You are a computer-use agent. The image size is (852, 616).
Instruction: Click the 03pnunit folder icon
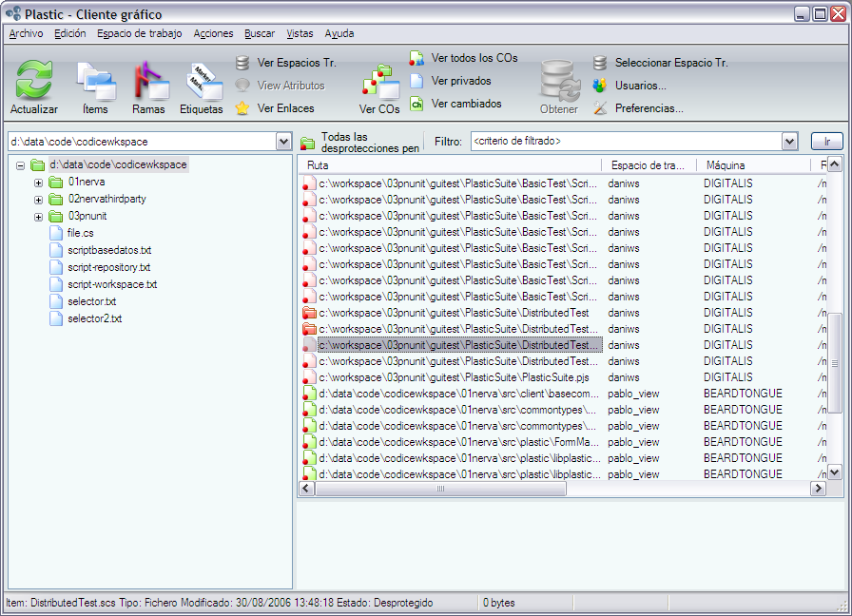[x=56, y=216]
